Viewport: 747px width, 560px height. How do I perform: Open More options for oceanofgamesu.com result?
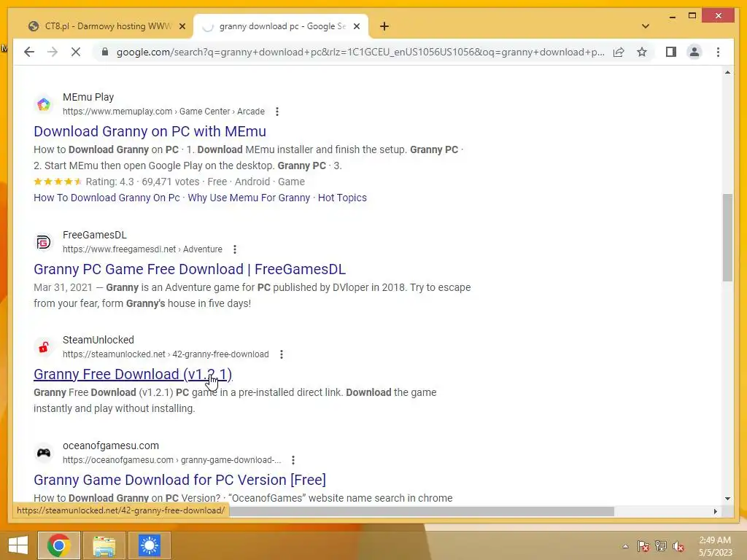[293, 460]
